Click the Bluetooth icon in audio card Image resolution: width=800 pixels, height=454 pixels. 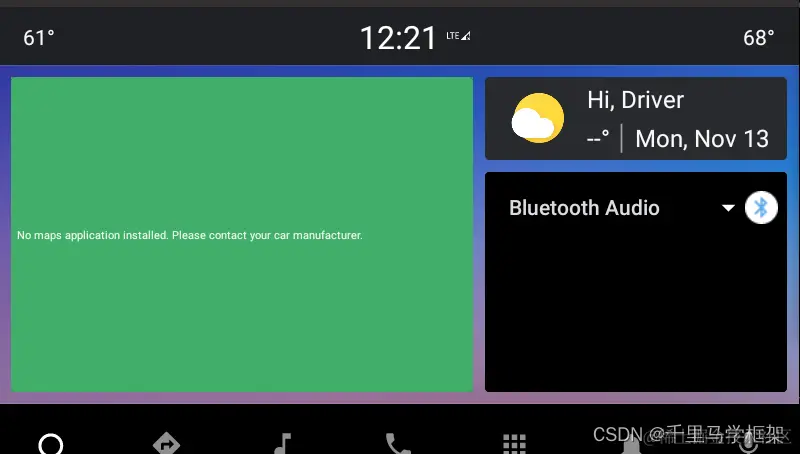pyautogui.click(x=761, y=208)
